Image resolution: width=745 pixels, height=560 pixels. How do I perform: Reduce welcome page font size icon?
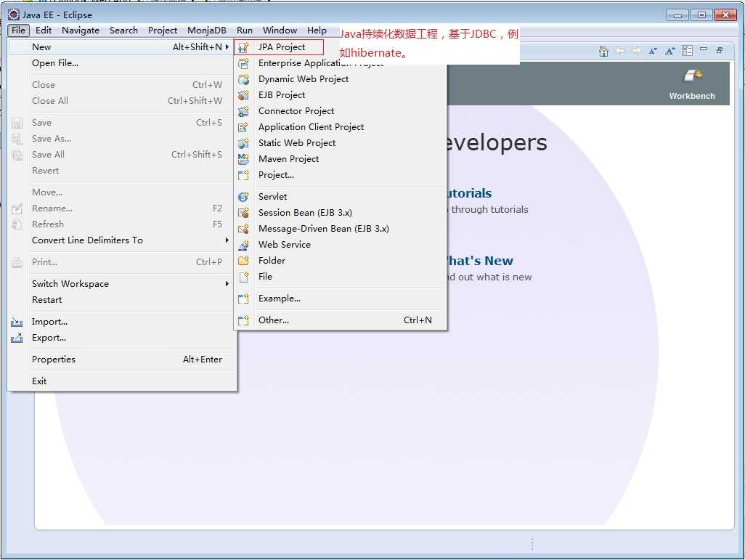pos(654,51)
